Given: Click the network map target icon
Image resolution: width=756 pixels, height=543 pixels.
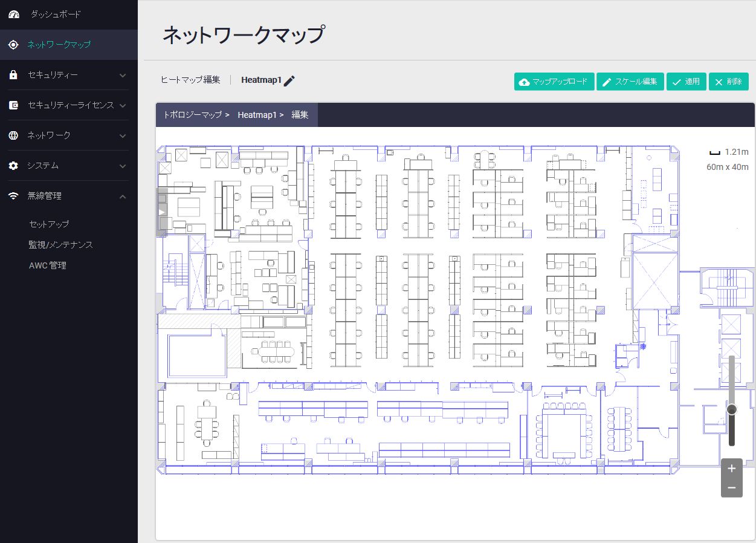Looking at the screenshot, I should [13, 45].
